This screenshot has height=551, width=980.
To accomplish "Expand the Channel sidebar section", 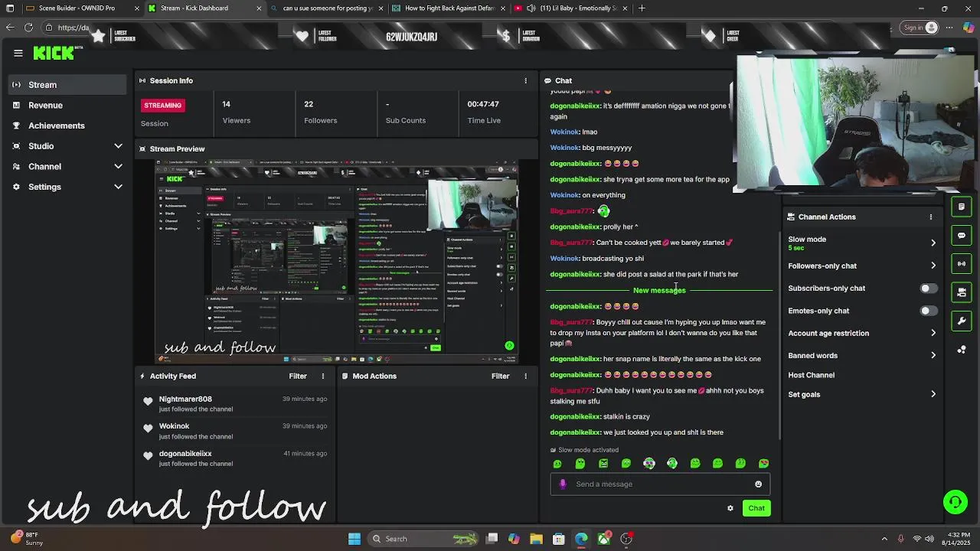I will (118, 166).
